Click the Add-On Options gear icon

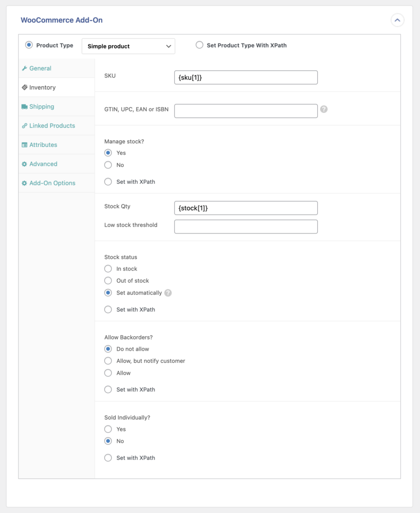[25, 183]
